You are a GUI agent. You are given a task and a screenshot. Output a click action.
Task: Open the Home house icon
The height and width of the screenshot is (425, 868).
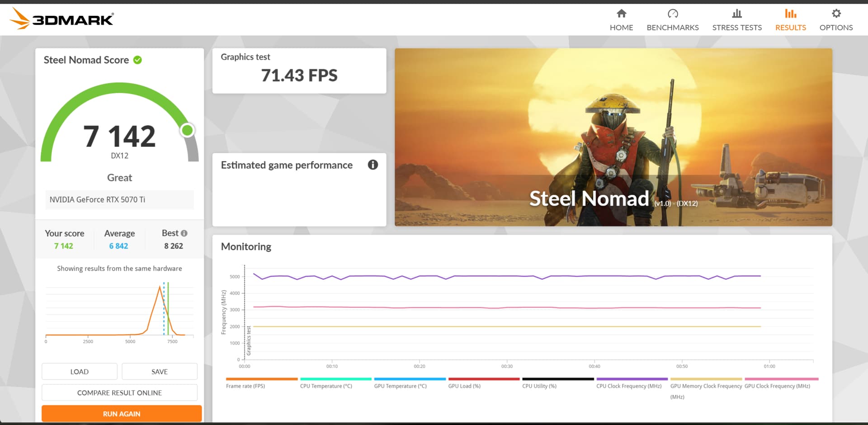coord(621,14)
